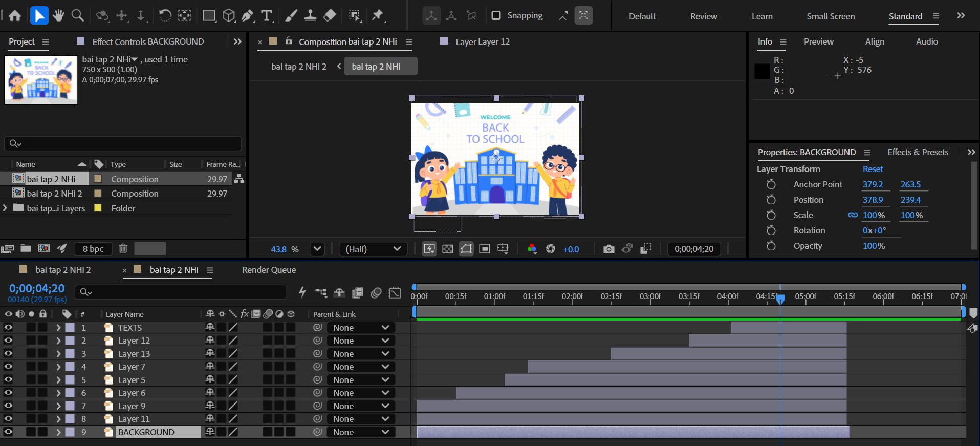Open the channel and color management icon
This screenshot has width=980, height=446.
(532, 249)
